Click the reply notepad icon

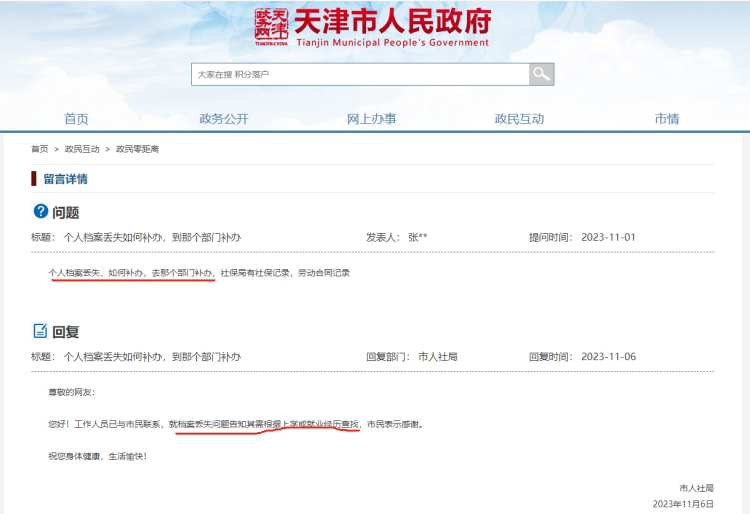point(40,330)
